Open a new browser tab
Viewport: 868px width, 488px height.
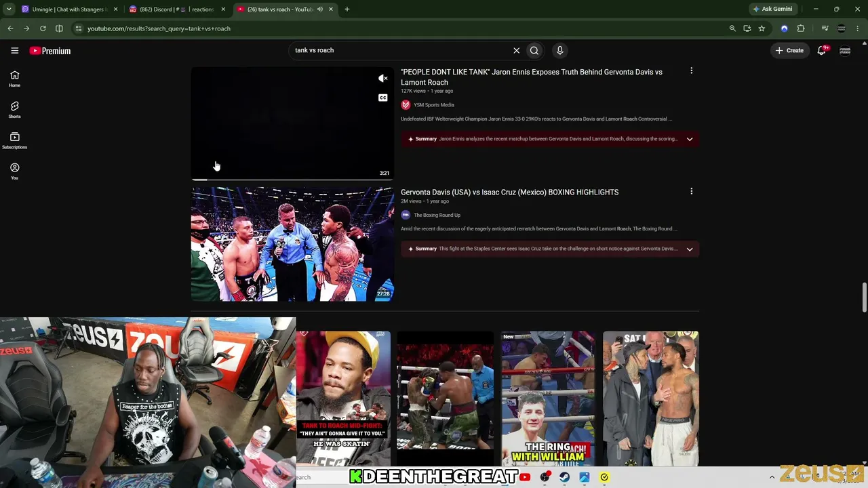coord(347,9)
